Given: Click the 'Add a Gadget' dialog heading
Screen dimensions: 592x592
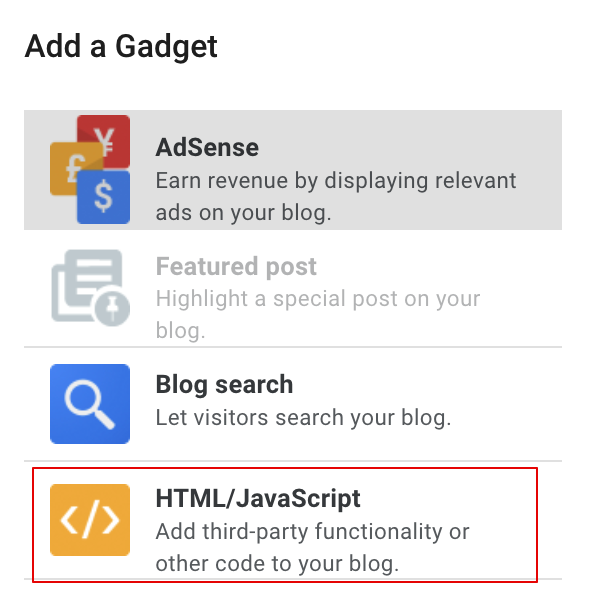Looking at the screenshot, I should point(121,47).
